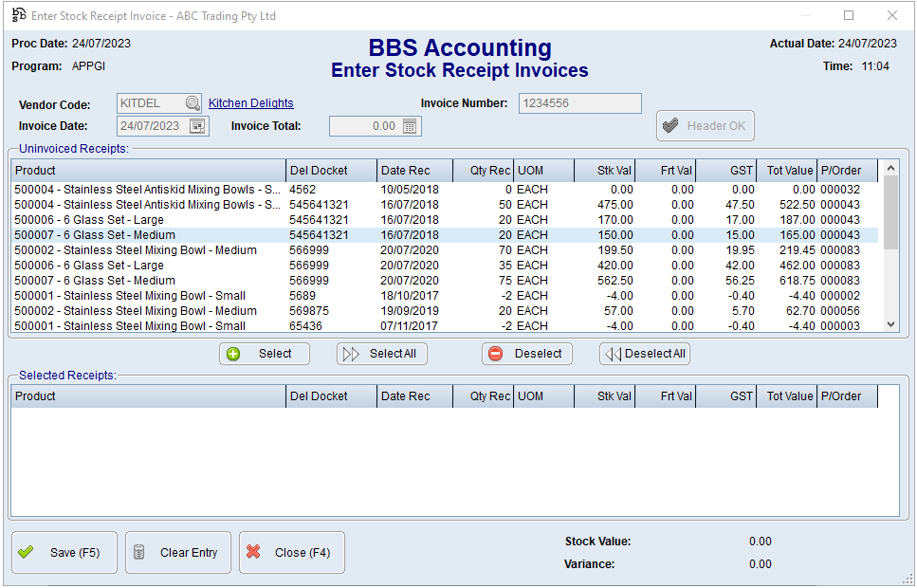Close the form with Close (F4)
917x588 pixels.
[291, 553]
